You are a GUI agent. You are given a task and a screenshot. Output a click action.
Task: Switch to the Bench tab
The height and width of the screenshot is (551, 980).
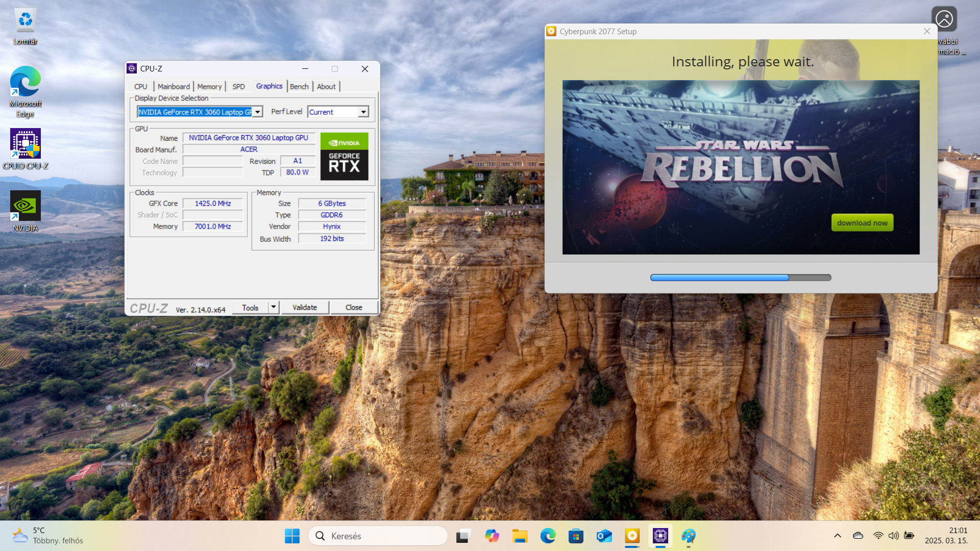(299, 87)
